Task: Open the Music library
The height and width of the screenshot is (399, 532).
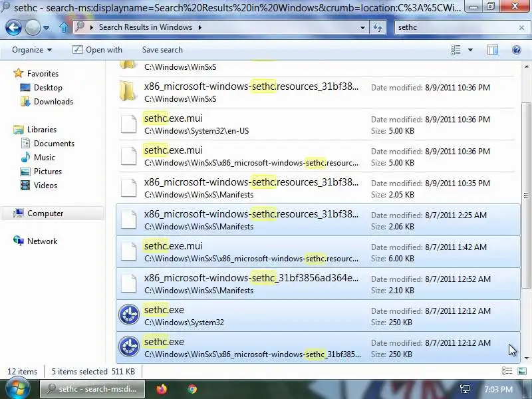Action: [45, 158]
